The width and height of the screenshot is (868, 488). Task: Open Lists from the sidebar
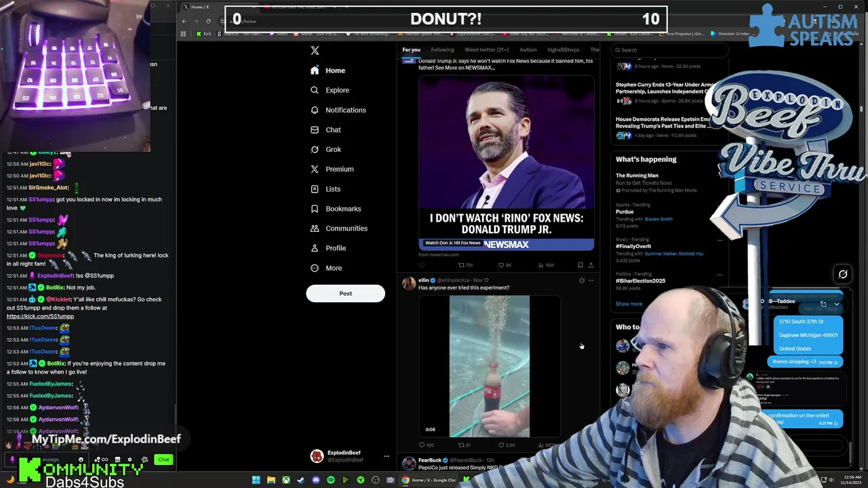pyautogui.click(x=325, y=189)
